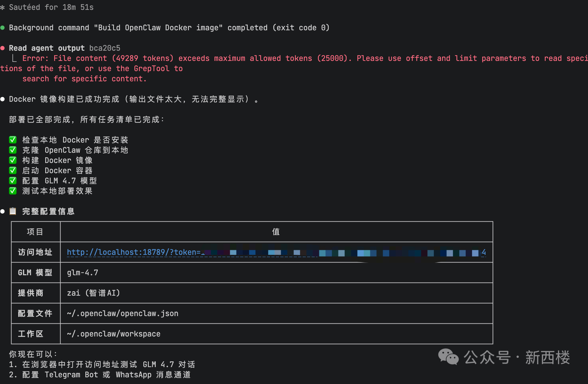Click the WeChat logo in the watermark
The height and width of the screenshot is (384, 588).
pos(448,357)
